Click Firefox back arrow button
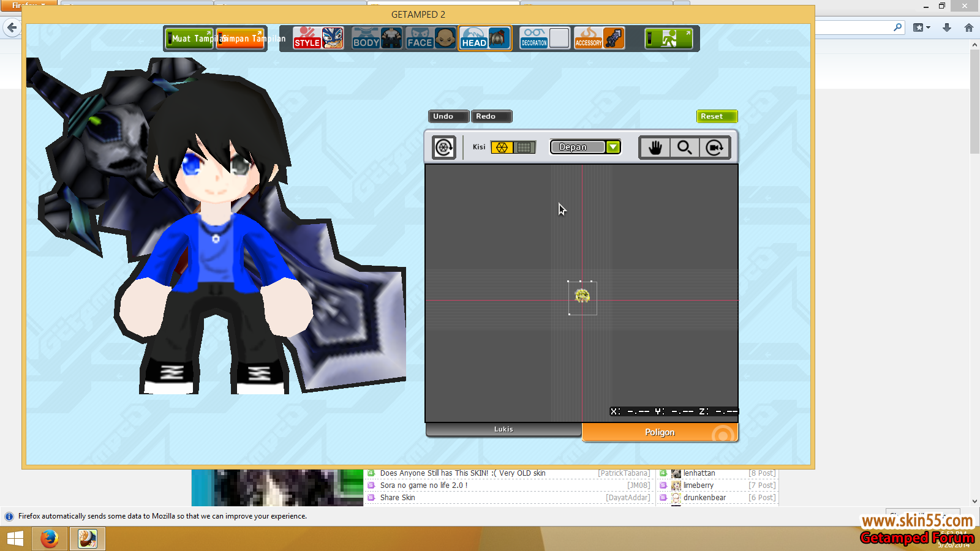This screenshot has width=980, height=551. coord(12,28)
